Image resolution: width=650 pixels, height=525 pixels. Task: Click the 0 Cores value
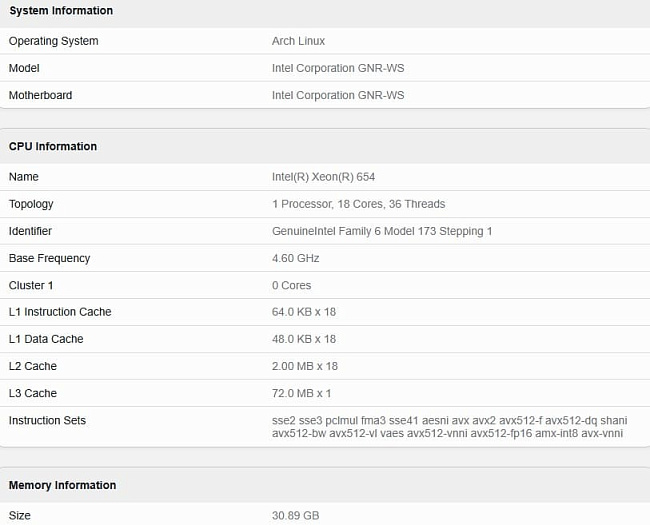click(291, 285)
